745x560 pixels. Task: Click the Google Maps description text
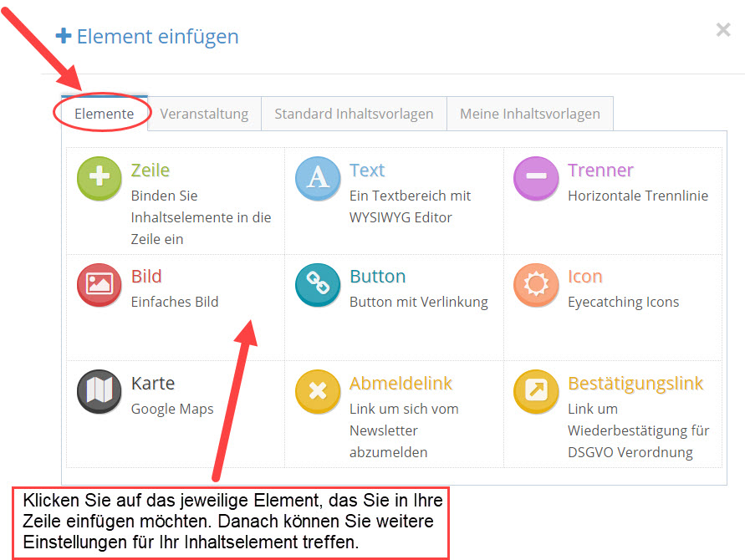click(x=172, y=409)
